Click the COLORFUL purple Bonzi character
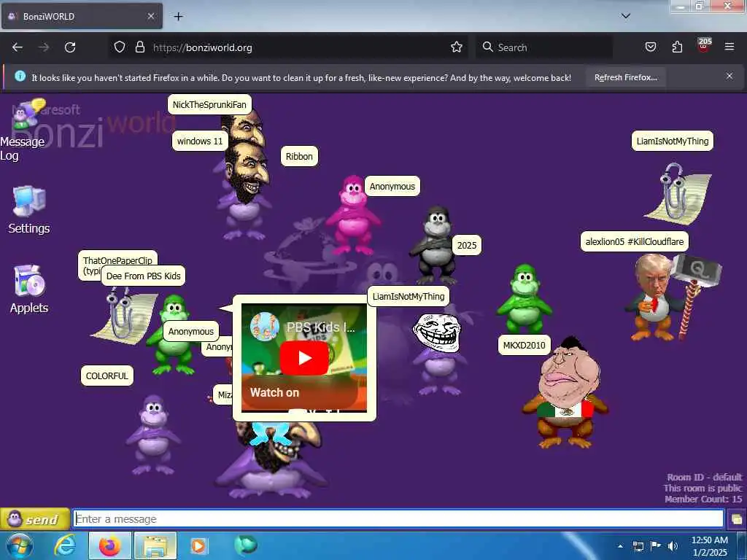 (x=153, y=434)
